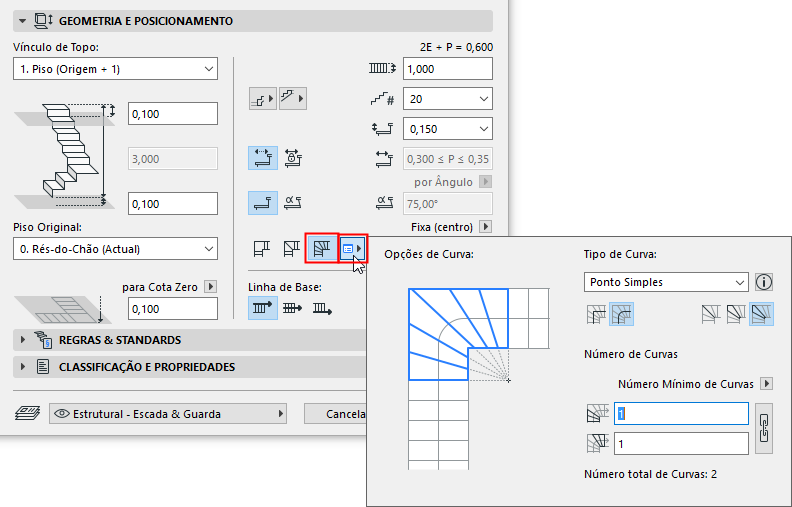
Task: Select the winder turning type icon
Action: point(323,247)
